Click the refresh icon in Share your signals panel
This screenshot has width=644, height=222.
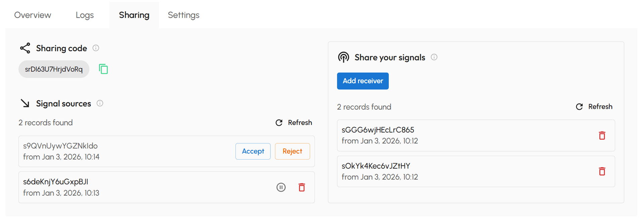pos(579,106)
